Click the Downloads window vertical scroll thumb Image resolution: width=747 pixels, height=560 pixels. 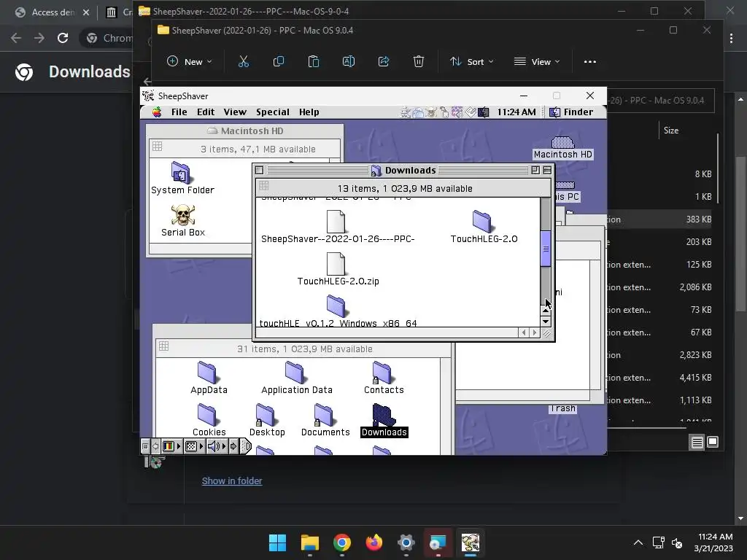(x=546, y=249)
